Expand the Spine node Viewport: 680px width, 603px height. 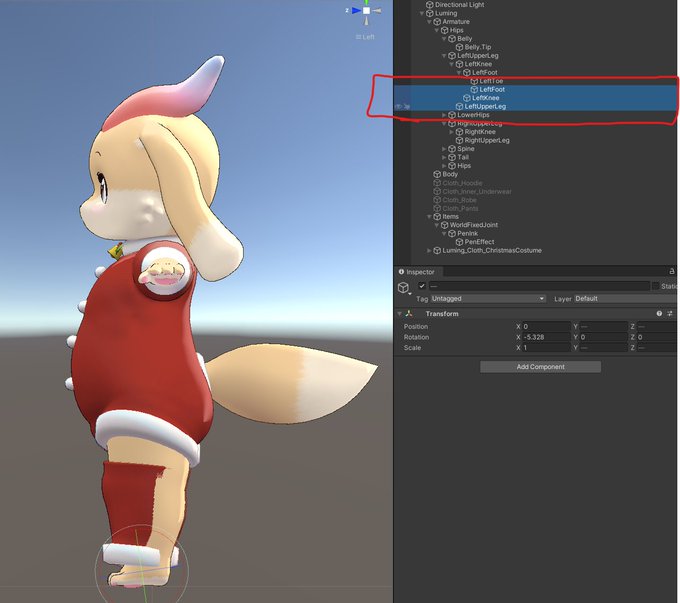[444, 149]
